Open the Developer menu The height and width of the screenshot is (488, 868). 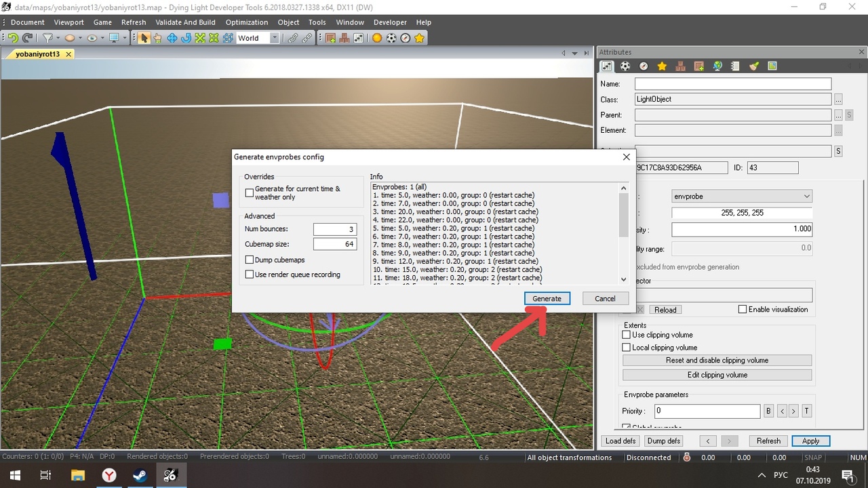point(391,22)
